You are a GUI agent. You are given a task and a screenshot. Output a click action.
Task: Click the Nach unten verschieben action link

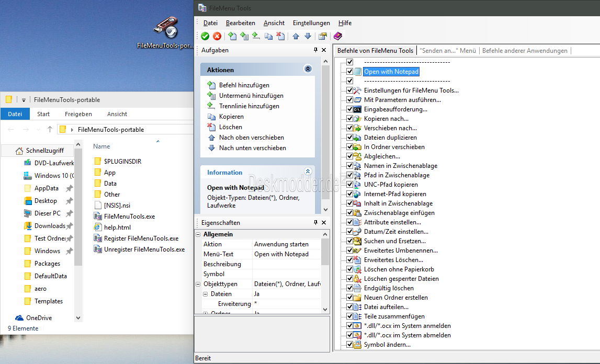253,147
